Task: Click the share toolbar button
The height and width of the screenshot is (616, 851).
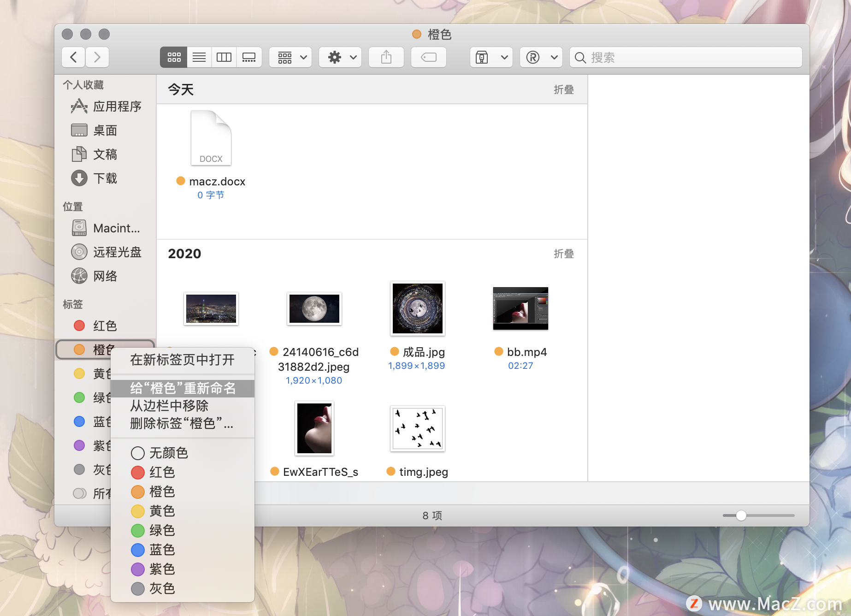Action: click(x=386, y=57)
